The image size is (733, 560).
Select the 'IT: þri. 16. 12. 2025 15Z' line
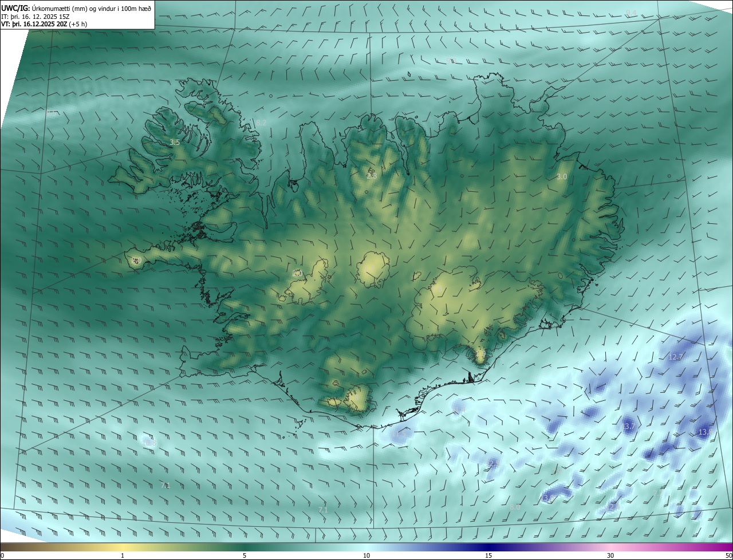[x=36, y=17]
